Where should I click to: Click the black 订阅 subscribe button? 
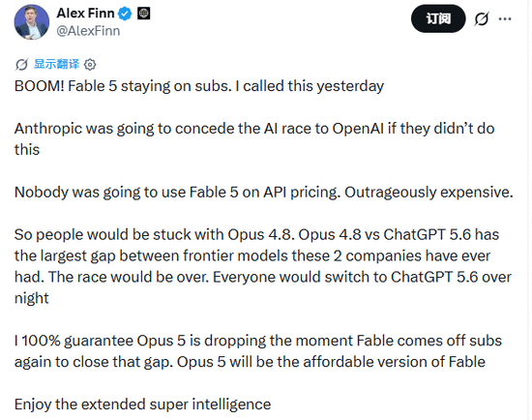(x=438, y=18)
